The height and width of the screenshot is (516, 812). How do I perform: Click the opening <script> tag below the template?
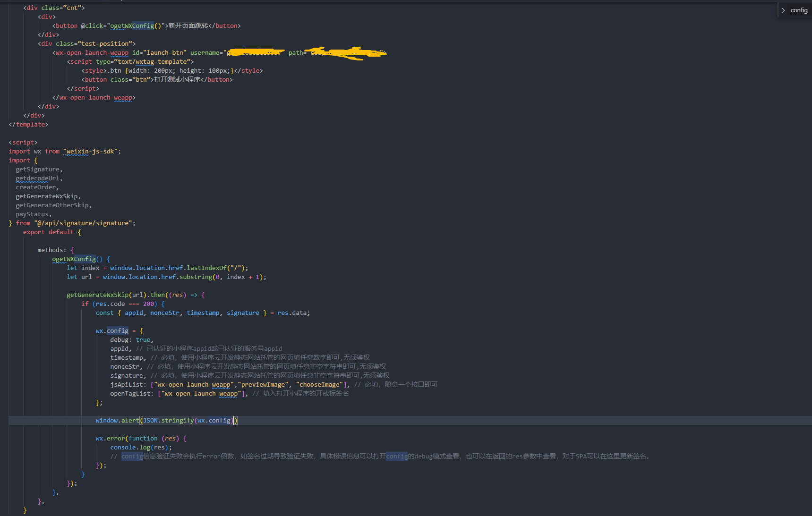[23, 143]
